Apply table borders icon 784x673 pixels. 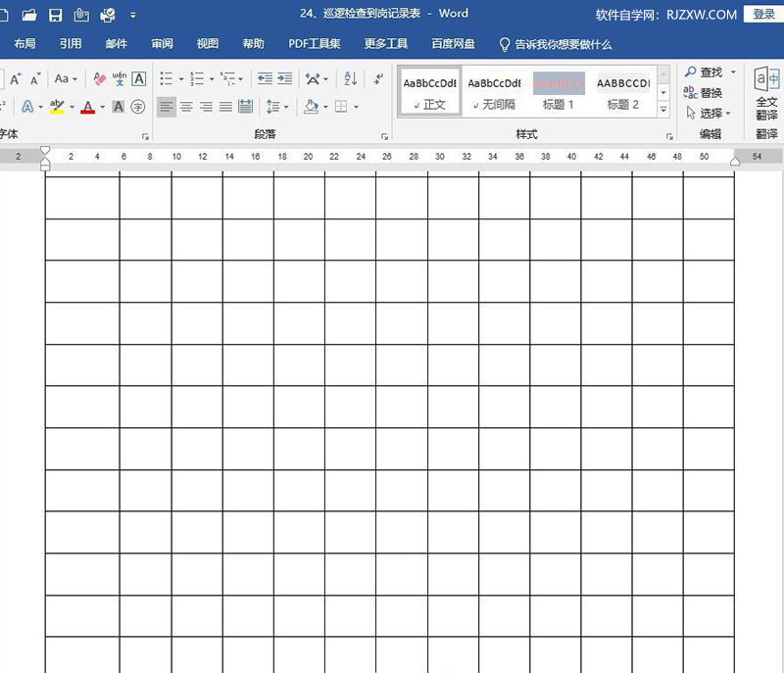coord(341,107)
